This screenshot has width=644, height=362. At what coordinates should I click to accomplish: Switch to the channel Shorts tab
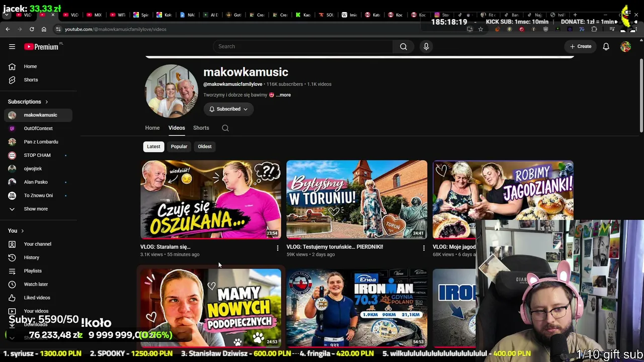tap(201, 128)
